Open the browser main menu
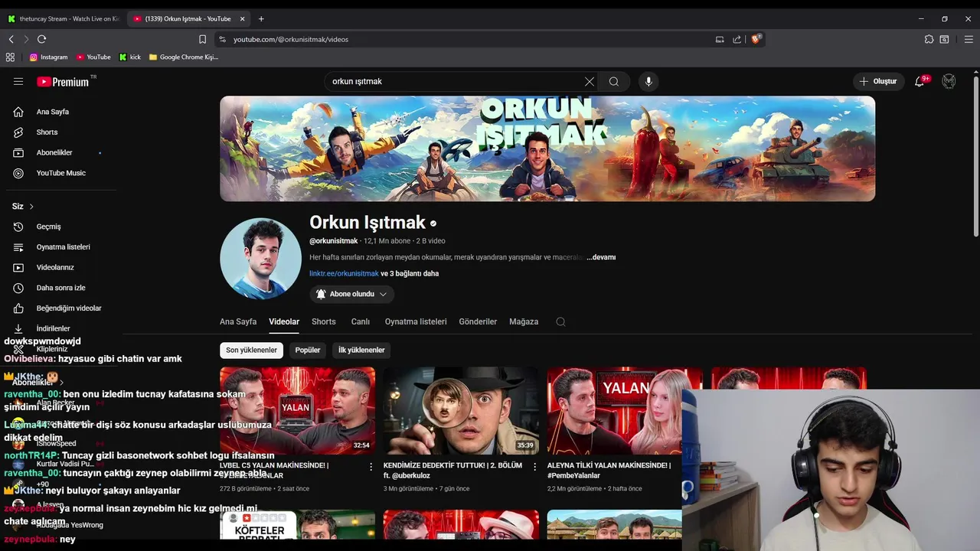 (969, 39)
